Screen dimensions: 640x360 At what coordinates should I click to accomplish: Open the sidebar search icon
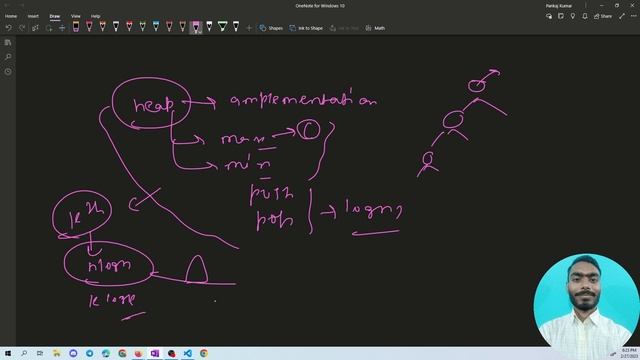[8, 57]
